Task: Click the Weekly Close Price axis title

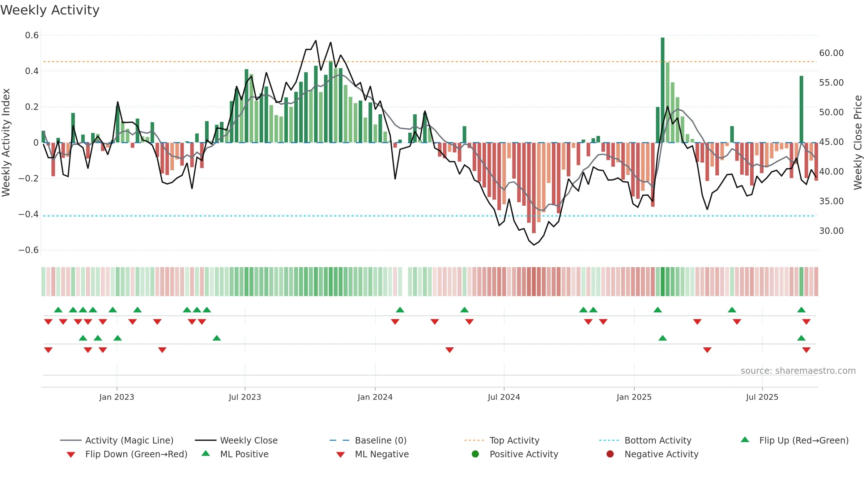Action: point(858,142)
